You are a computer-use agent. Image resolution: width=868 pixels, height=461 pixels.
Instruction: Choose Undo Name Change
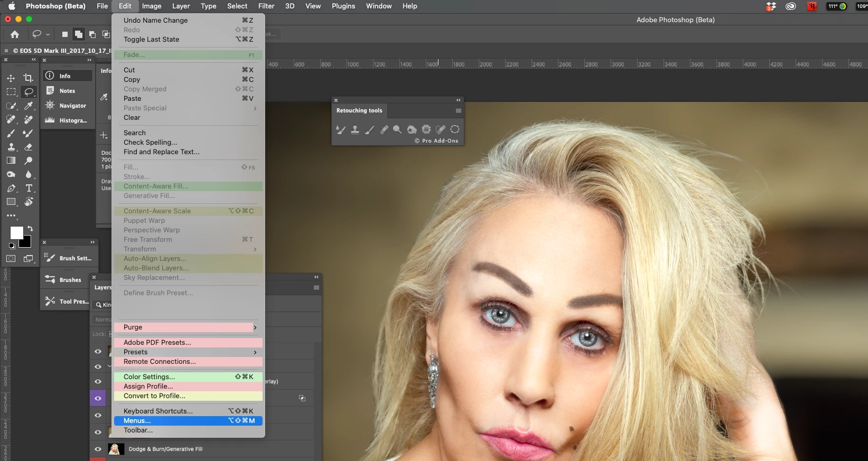tap(188, 21)
